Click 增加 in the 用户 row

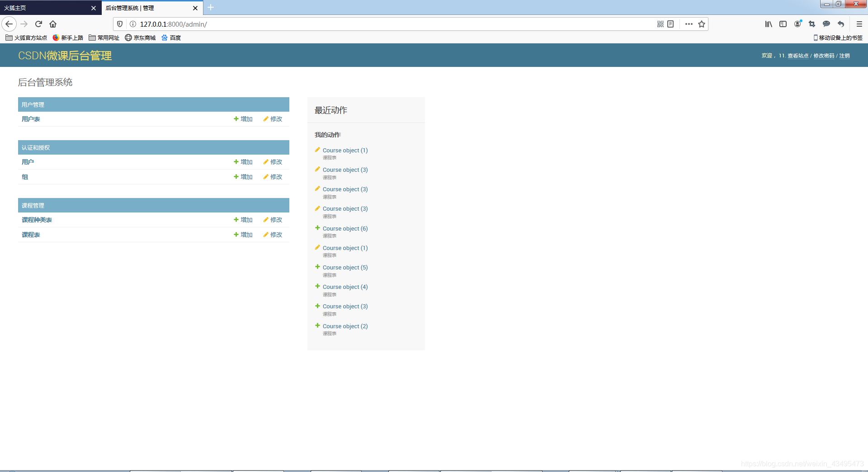[x=243, y=162]
